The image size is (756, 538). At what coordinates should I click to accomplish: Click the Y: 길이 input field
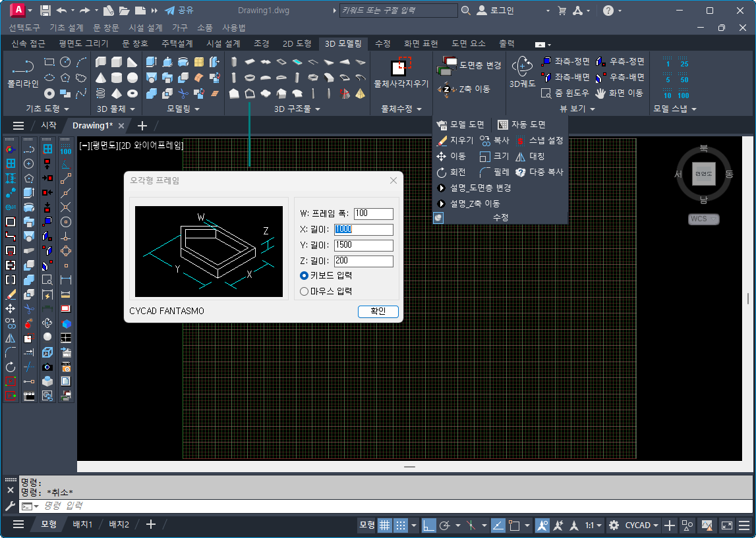(x=364, y=245)
